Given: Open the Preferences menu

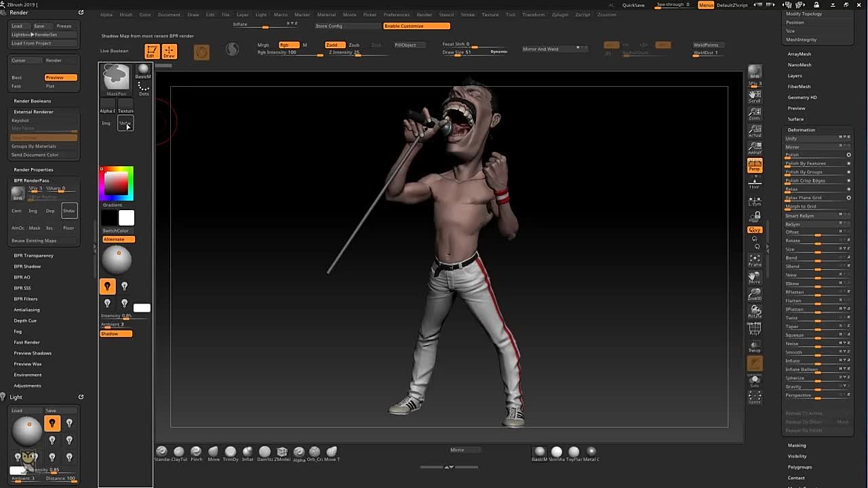Looking at the screenshot, I should (396, 14).
